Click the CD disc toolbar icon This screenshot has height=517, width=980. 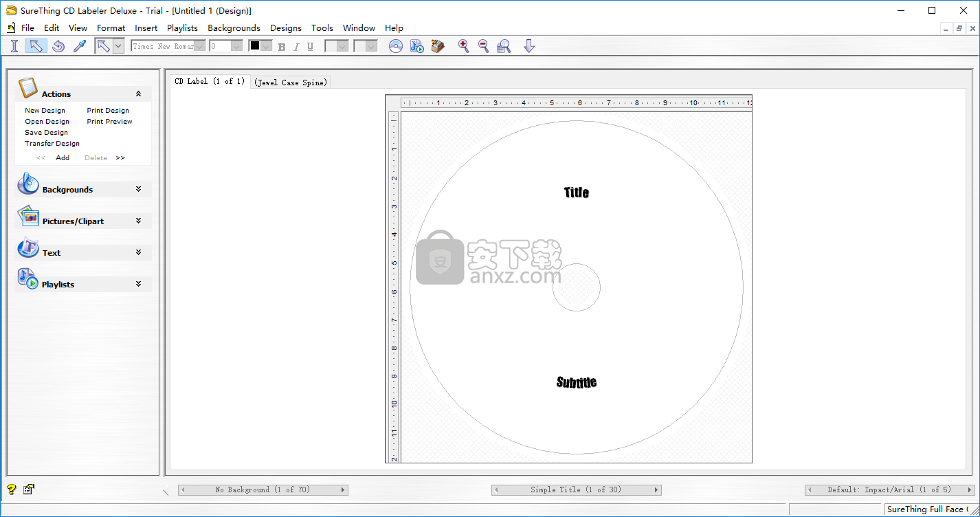(395, 46)
